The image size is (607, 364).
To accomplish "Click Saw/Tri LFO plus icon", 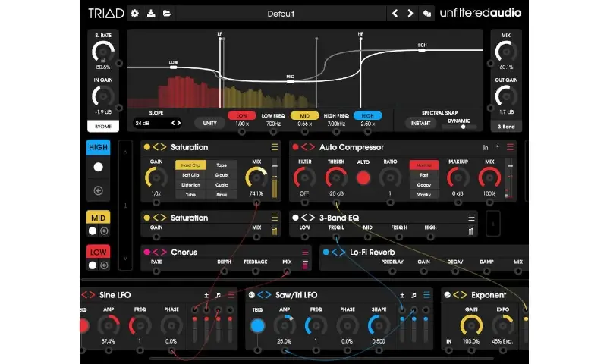I will pyautogui.click(x=402, y=295).
